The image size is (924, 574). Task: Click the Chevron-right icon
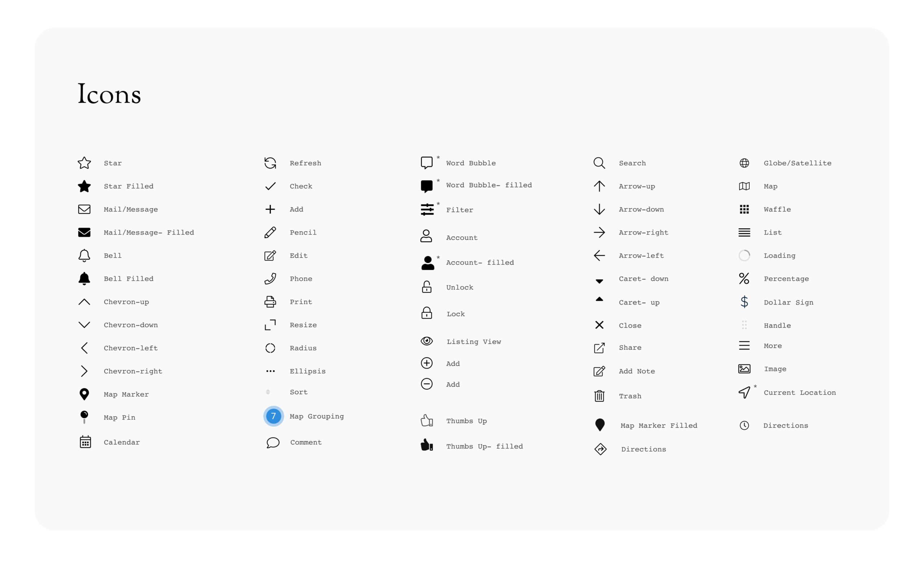click(x=84, y=371)
